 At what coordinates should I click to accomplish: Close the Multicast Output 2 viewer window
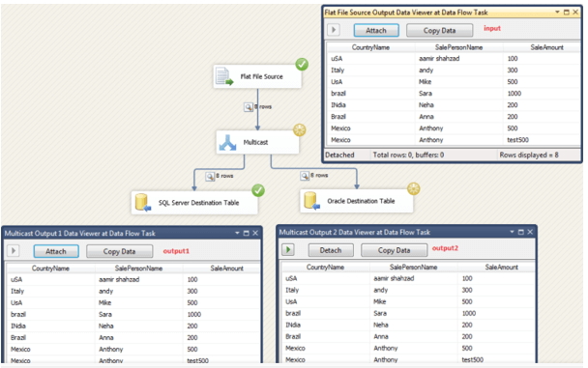click(530, 232)
